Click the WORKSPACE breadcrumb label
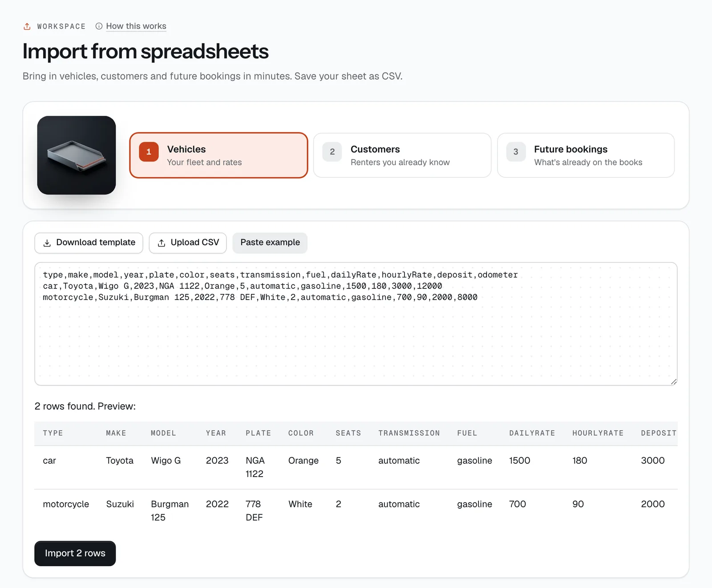Viewport: 712px width, 588px height. click(x=61, y=27)
